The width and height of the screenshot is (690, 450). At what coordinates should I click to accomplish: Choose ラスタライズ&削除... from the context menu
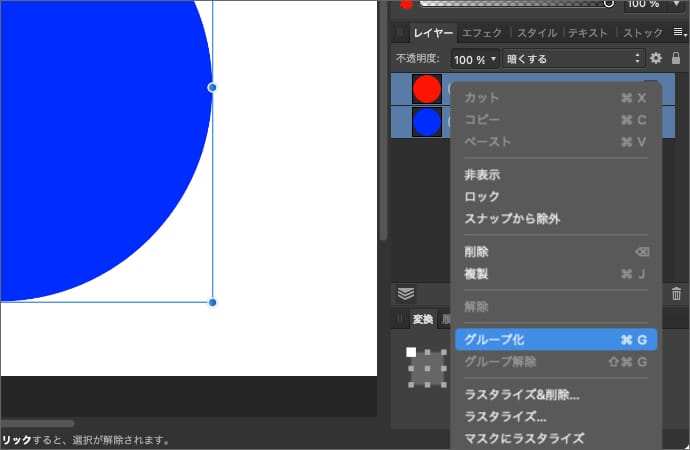[521, 394]
